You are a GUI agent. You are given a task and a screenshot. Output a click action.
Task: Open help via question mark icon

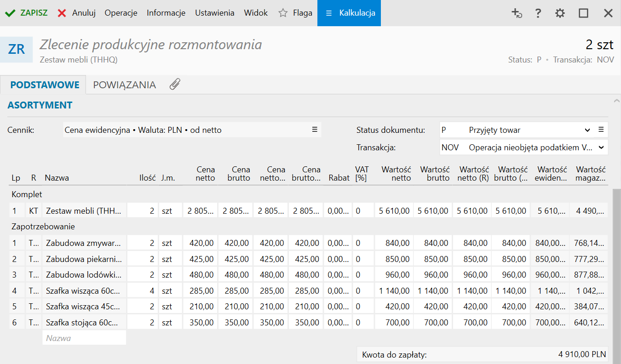[x=538, y=13]
